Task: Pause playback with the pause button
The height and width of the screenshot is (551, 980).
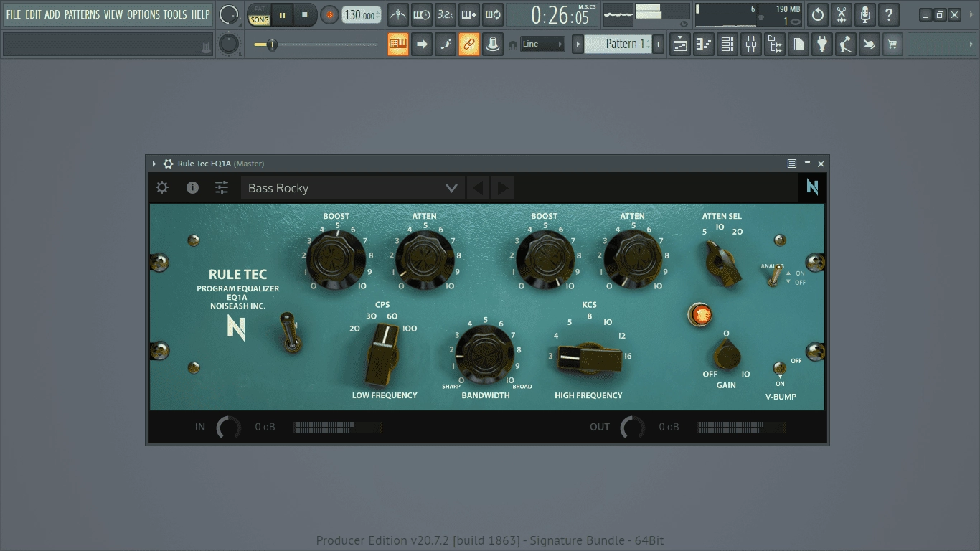Action: pyautogui.click(x=283, y=14)
